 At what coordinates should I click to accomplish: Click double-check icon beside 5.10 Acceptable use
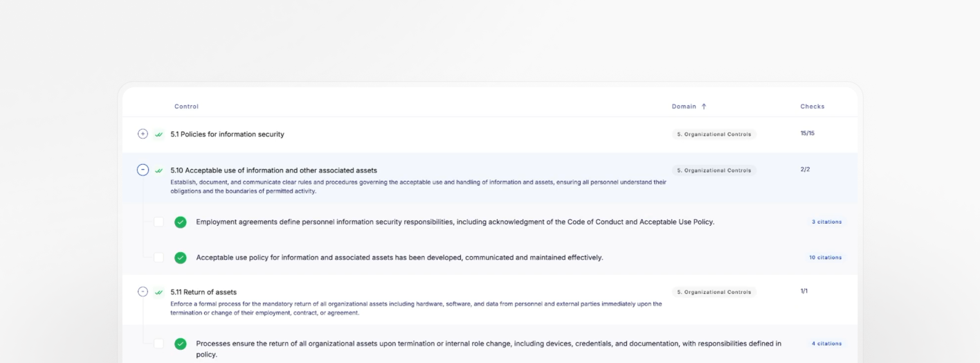click(x=159, y=170)
